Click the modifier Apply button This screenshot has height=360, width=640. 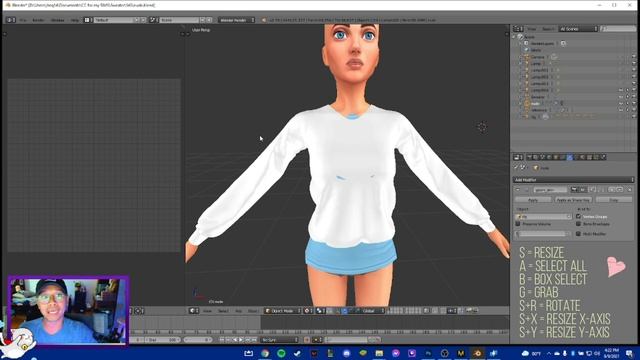coord(533,200)
